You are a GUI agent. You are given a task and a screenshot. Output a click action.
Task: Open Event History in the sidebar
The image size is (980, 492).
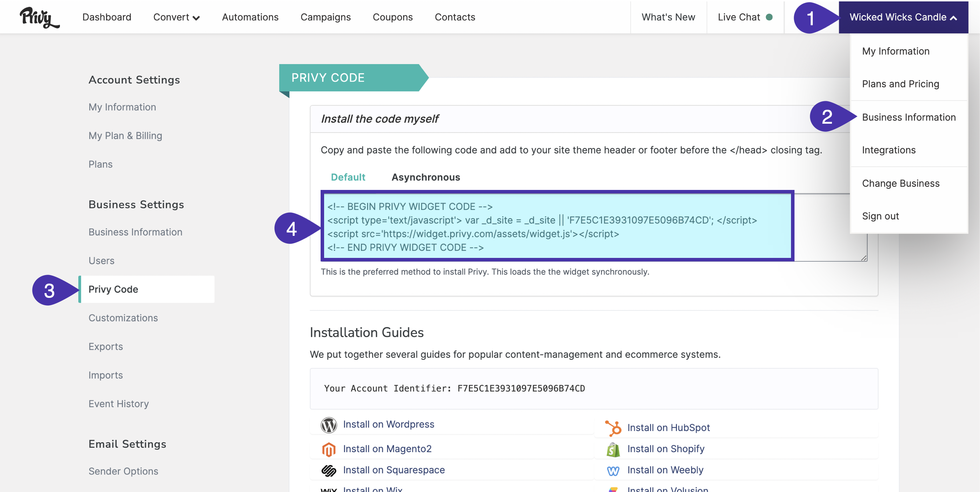[118, 404]
